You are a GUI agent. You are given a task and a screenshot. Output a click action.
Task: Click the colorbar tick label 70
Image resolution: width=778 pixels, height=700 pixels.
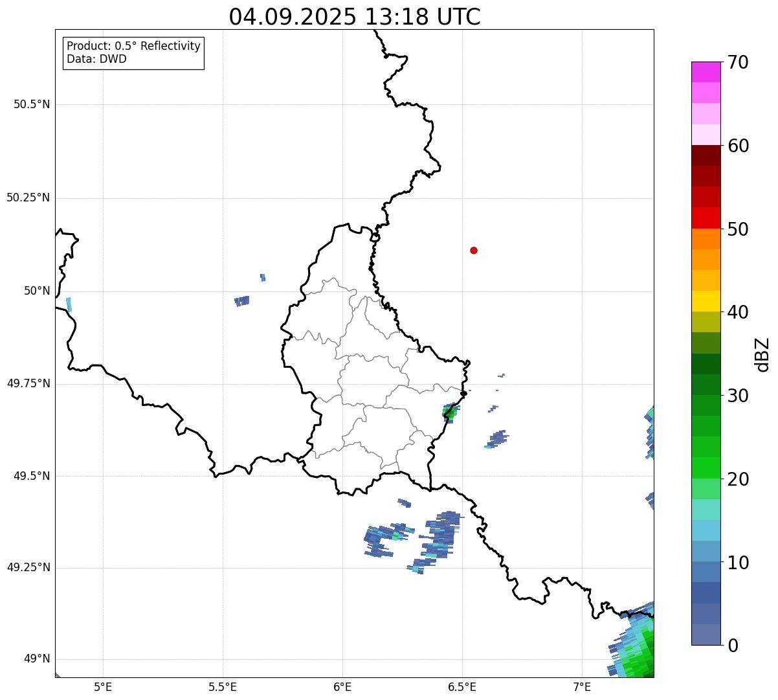pos(738,62)
